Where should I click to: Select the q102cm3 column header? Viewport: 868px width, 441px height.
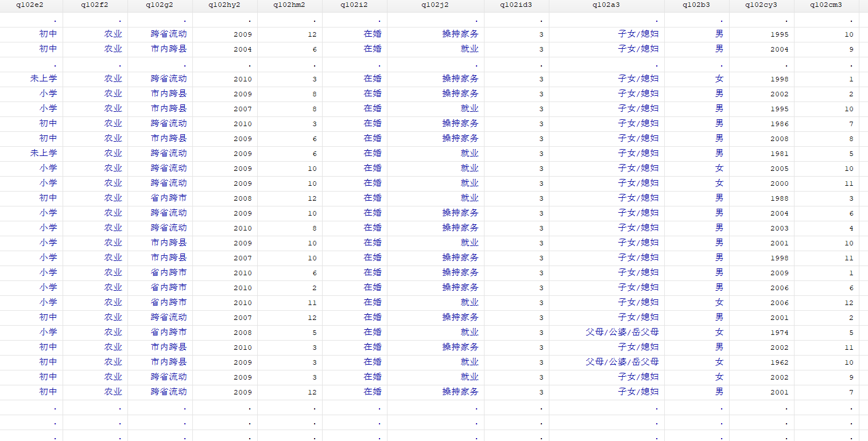(x=826, y=5)
